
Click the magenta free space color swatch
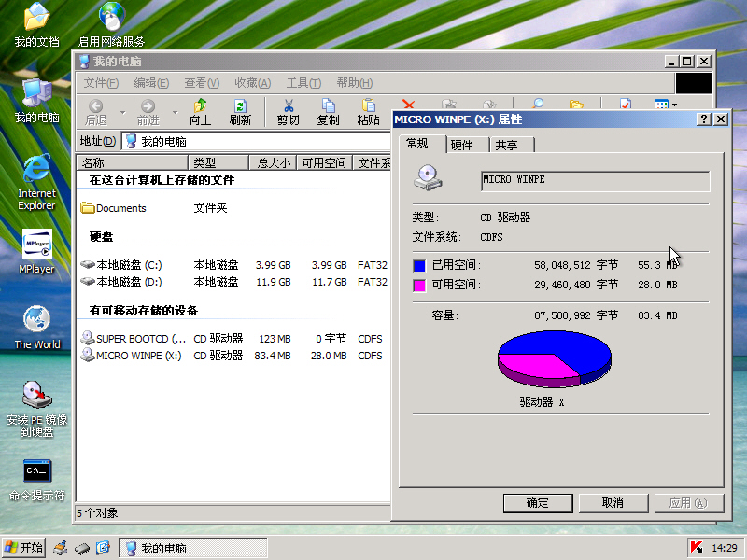pyautogui.click(x=419, y=286)
